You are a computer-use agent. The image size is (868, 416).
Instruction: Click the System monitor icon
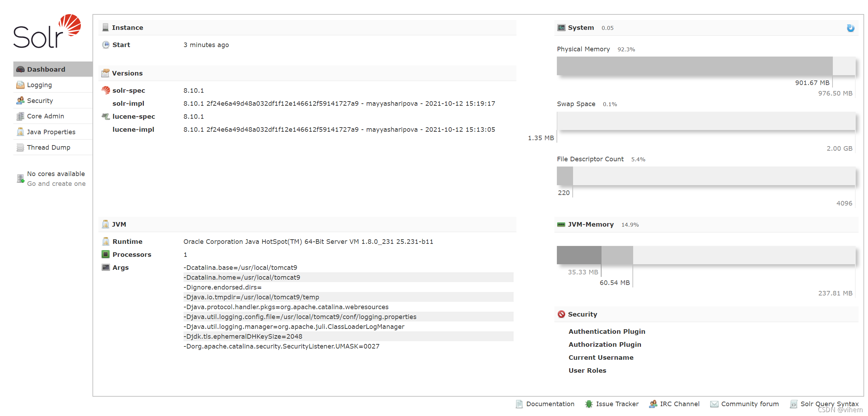pyautogui.click(x=561, y=27)
